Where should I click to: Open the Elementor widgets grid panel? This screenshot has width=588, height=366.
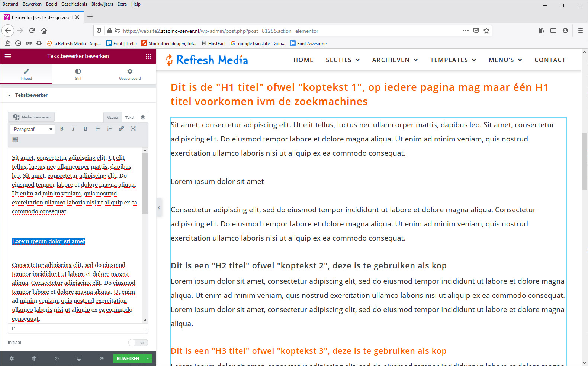148,56
